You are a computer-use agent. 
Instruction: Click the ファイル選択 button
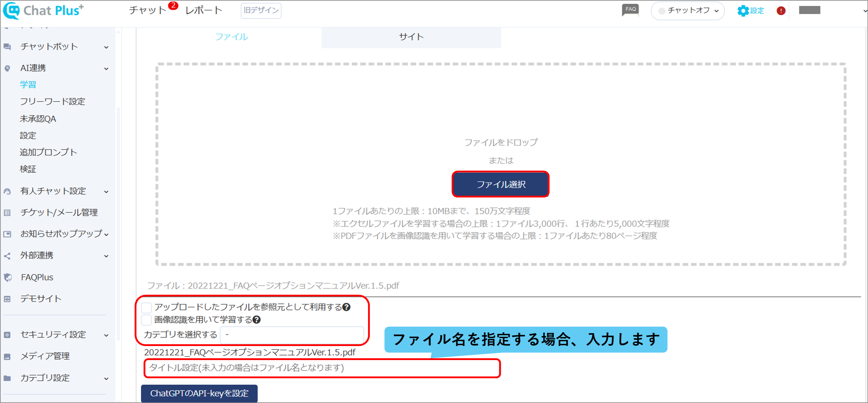[x=501, y=184]
